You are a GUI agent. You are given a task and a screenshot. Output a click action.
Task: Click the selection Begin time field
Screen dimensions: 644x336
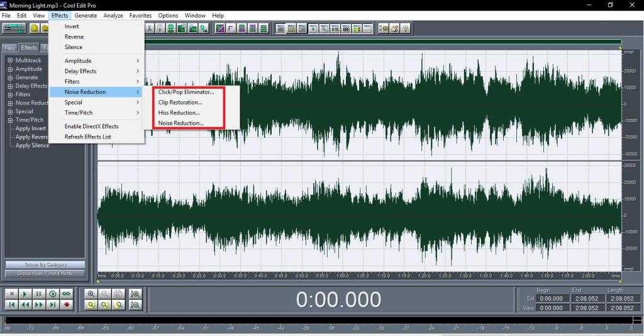click(551, 298)
